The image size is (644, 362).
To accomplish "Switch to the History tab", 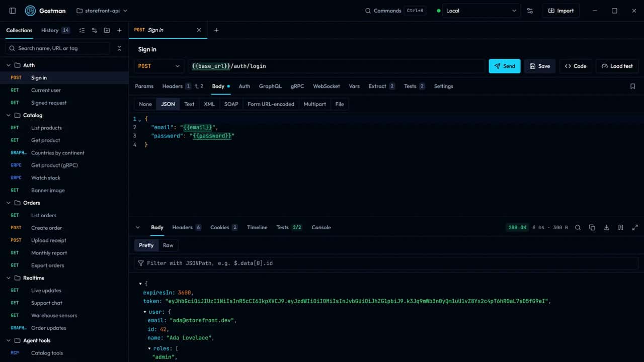I will (x=55, y=30).
